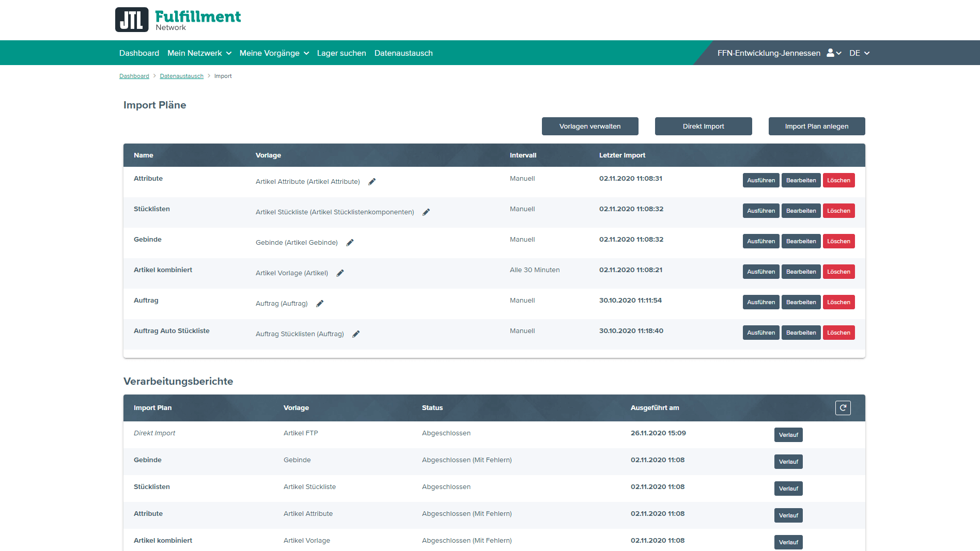Edit the Artikel Stückliste template via pencil icon
980x551 pixels.
(426, 212)
